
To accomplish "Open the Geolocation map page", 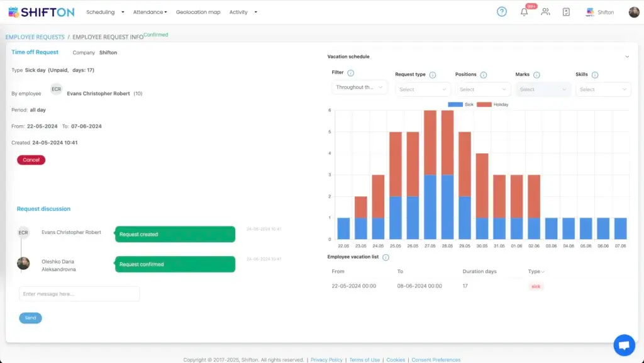I will tap(198, 12).
